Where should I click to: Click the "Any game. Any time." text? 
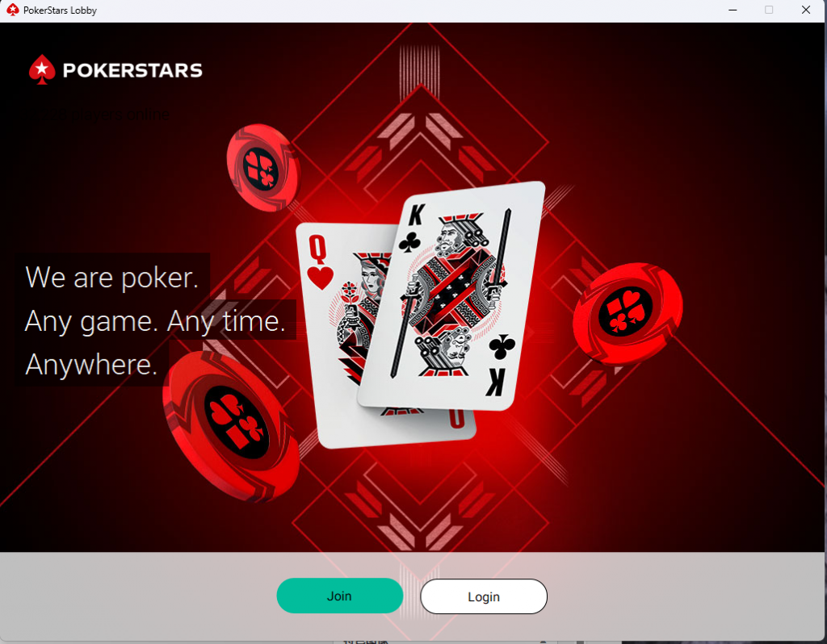[155, 321]
